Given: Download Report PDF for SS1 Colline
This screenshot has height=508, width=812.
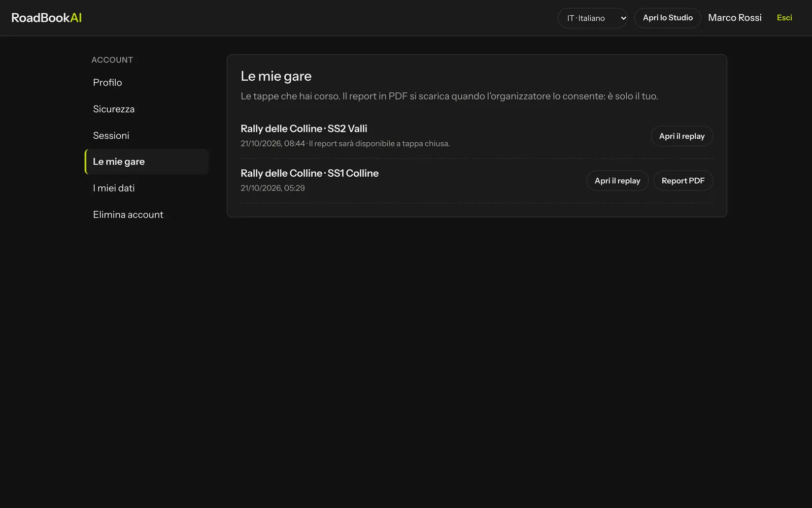Looking at the screenshot, I should pyautogui.click(x=683, y=181).
